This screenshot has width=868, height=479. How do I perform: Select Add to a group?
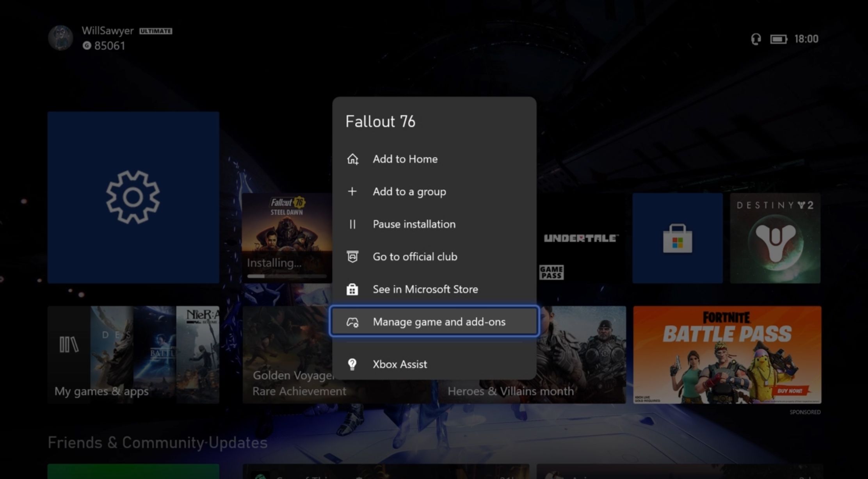pos(434,192)
